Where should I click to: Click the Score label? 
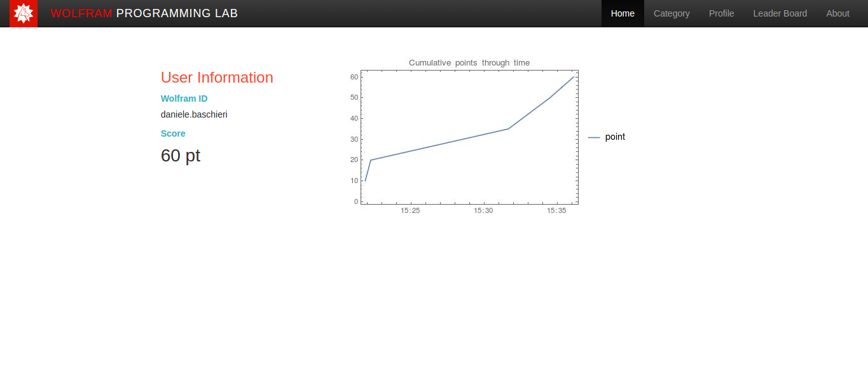point(173,133)
